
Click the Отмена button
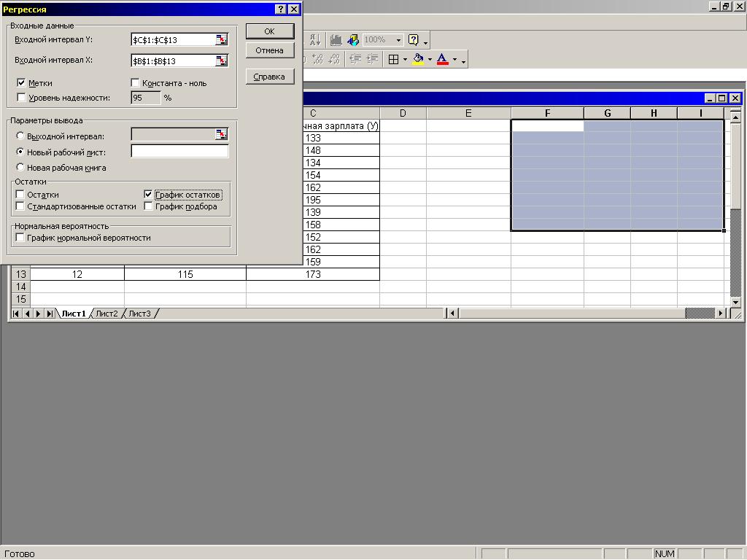pyautogui.click(x=269, y=50)
